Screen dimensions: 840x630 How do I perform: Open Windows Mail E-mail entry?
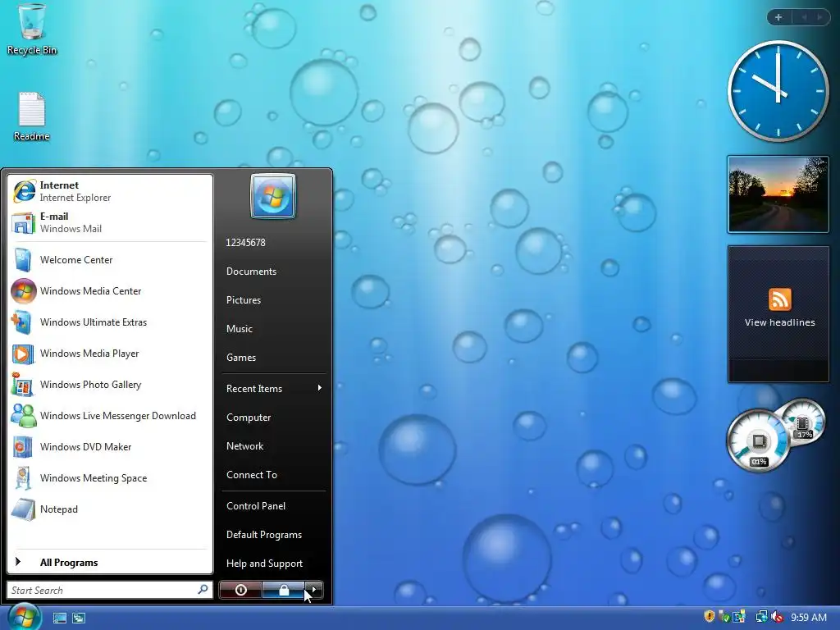click(x=110, y=222)
